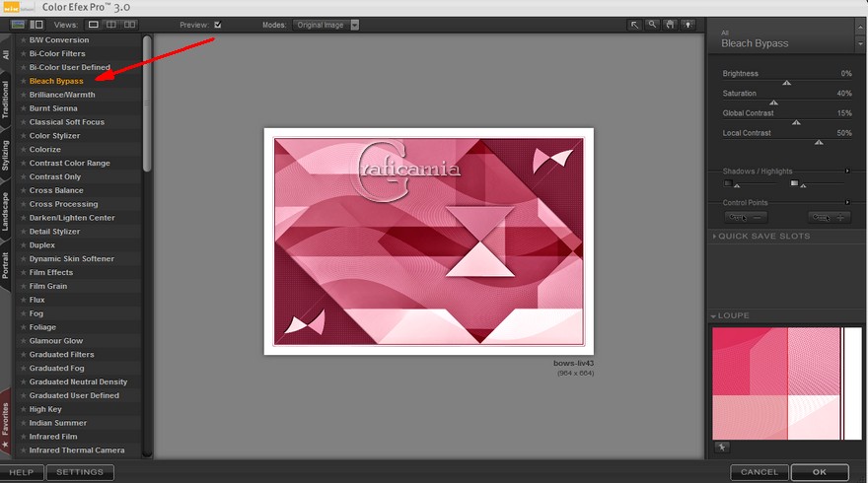Collapse the Loupe section
This screenshot has height=483, width=868.
tap(714, 316)
